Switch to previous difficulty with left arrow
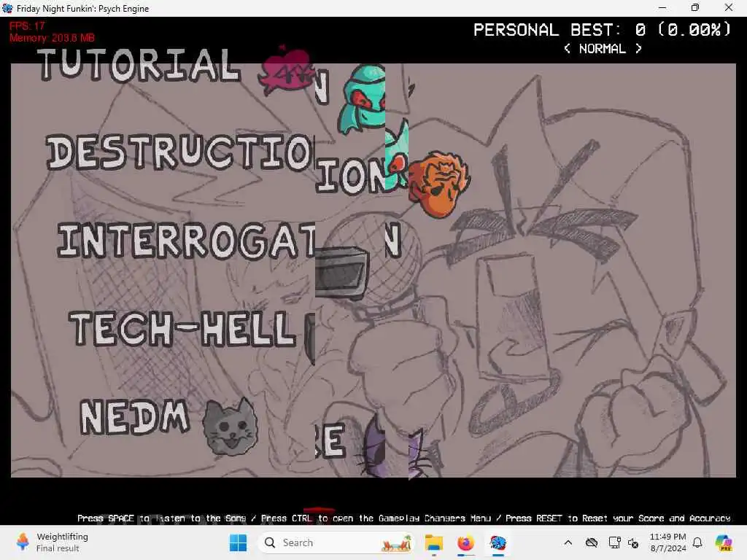Viewport: 747px width, 560px height. coord(567,49)
